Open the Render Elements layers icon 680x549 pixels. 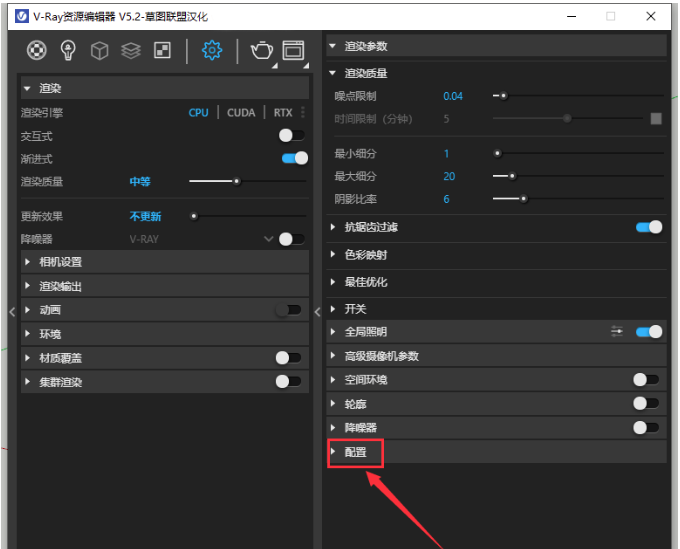tap(131, 51)
